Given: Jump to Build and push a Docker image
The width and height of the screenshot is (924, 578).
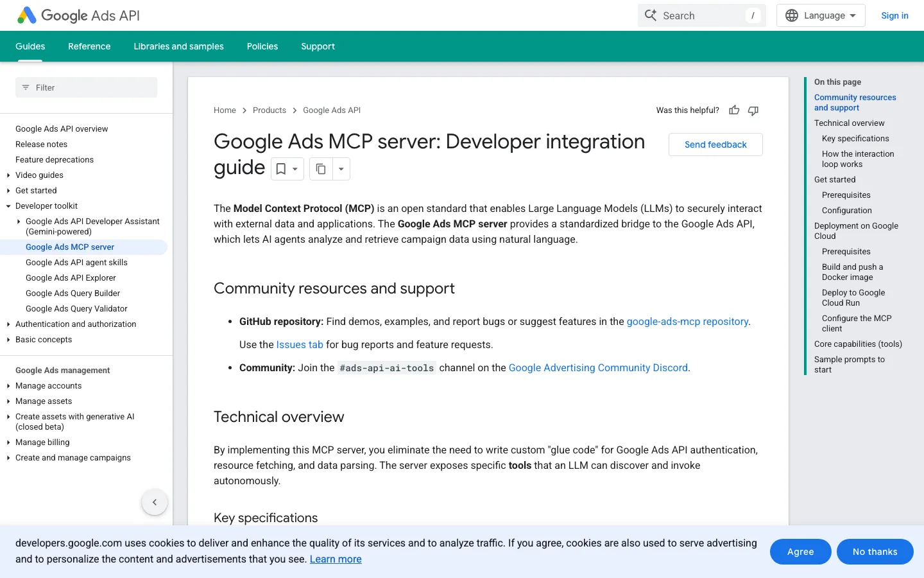Looking at the screenshot, I should point(852,272).
